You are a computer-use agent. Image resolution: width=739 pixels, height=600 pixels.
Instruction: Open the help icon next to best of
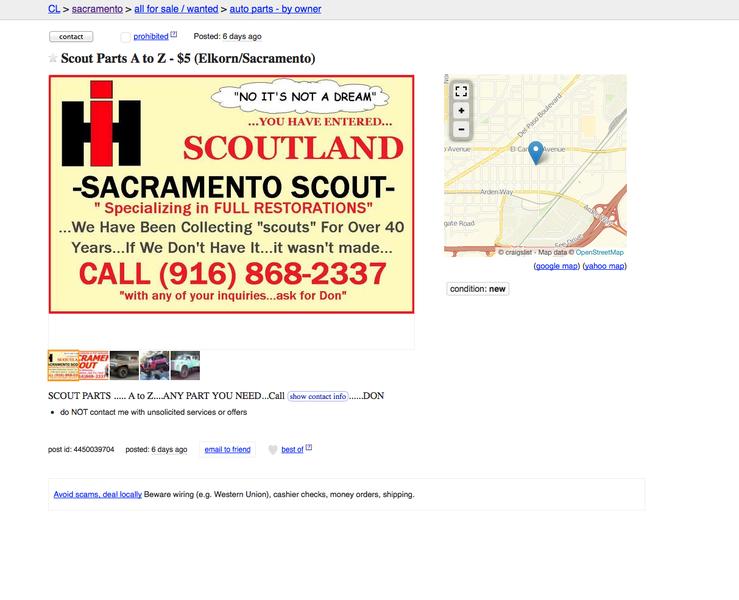click(309, 447)
